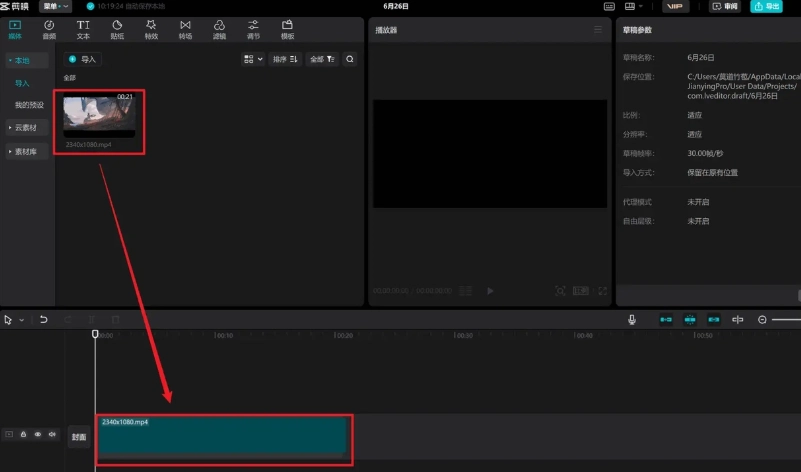Image resolution: width=801 pixels, height=472 pixels.
Task: Open the 转场 (Transitions) panel
Action: [x=185, y=29]
